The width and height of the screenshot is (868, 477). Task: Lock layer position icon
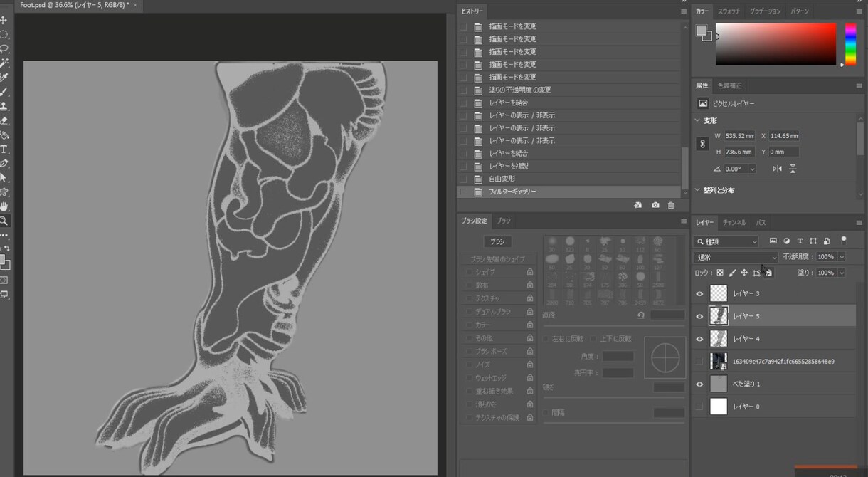pos(744,273)
